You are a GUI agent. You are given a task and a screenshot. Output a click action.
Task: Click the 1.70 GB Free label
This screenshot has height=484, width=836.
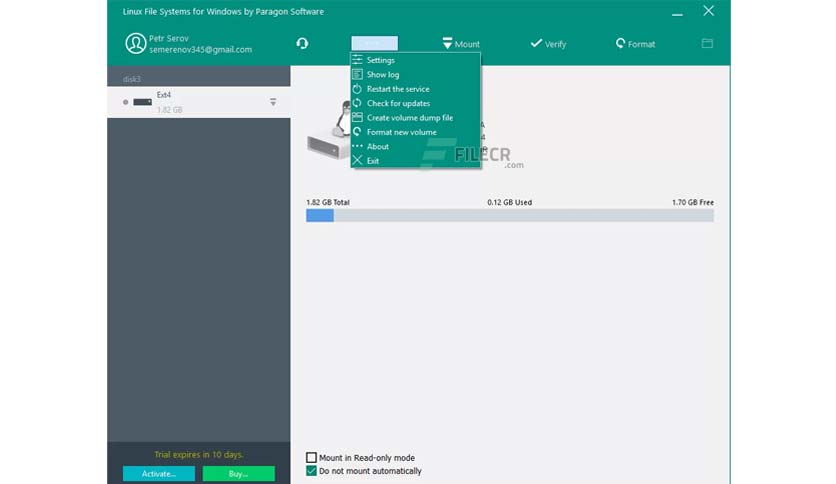(693, 203)
